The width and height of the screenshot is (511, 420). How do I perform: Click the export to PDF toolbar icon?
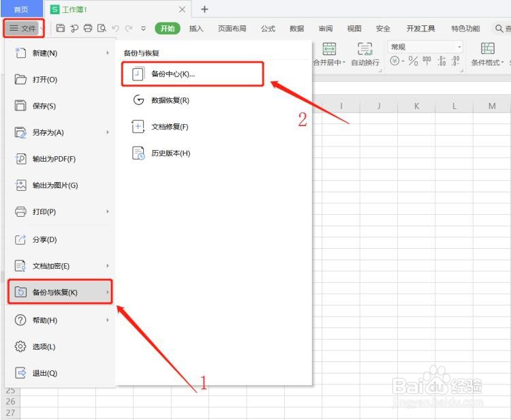pyautogui.click(x=74, y=29)
